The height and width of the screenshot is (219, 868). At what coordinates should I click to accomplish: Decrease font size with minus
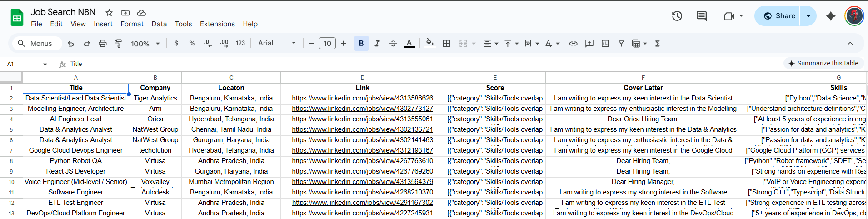tap(311, 44)
